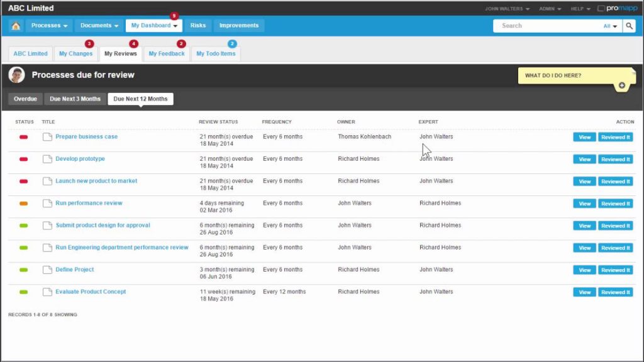Viewport: 644px width, 362px height.
Task: Switch the filter to Overdue
Action: [x=25, y=99]
